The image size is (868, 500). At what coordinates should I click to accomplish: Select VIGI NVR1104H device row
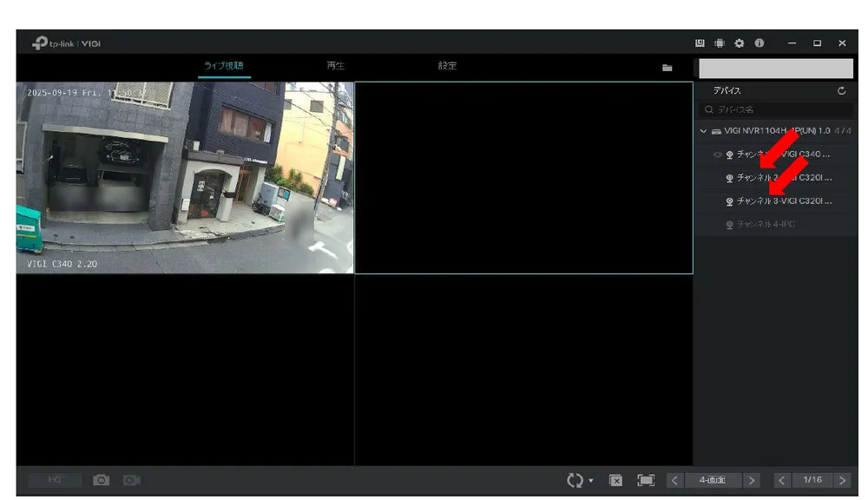[775, 131]
